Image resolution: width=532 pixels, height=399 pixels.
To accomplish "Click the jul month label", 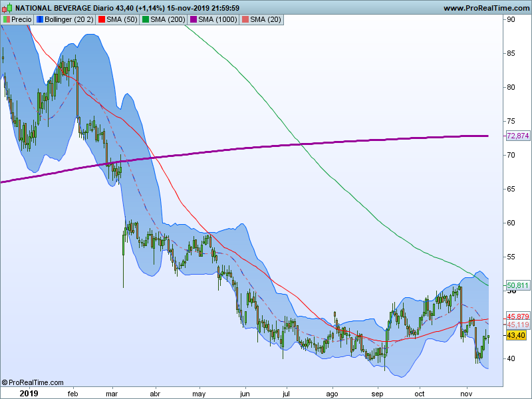I will click(286, 394).
